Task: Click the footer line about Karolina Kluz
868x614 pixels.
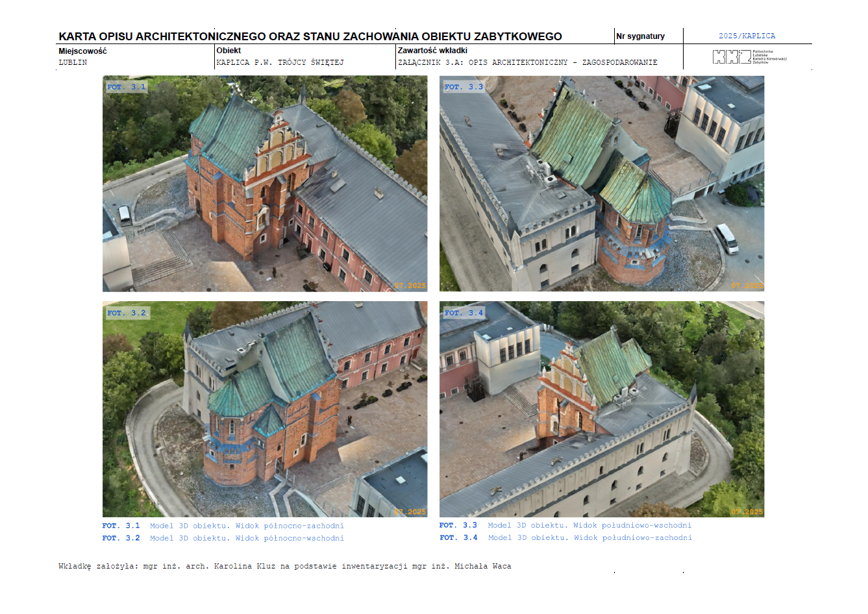Action: (285, 567)
